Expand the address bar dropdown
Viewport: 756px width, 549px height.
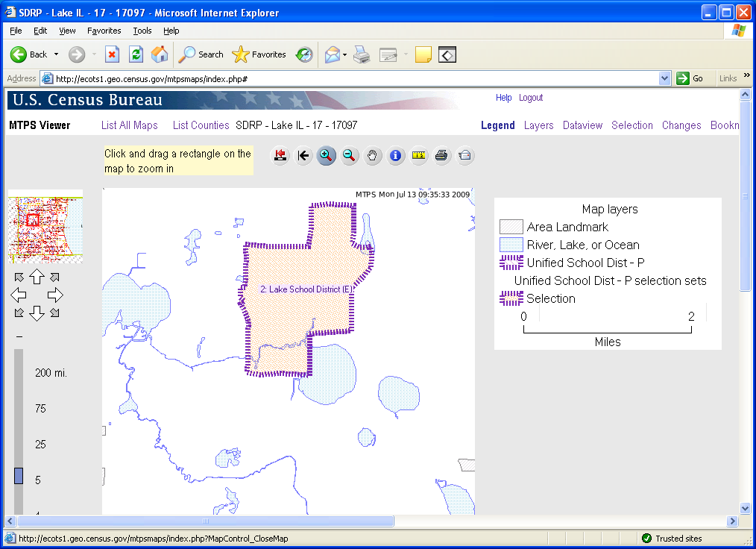[x=665, y=78]
